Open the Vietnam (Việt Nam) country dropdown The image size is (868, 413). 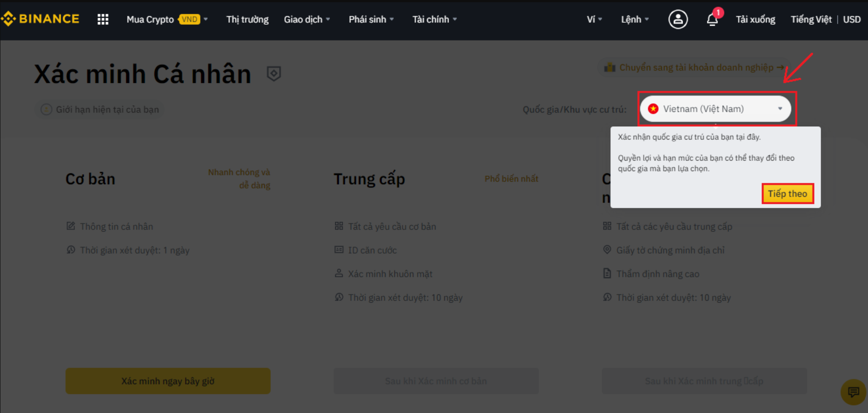(x=716, y=109)
